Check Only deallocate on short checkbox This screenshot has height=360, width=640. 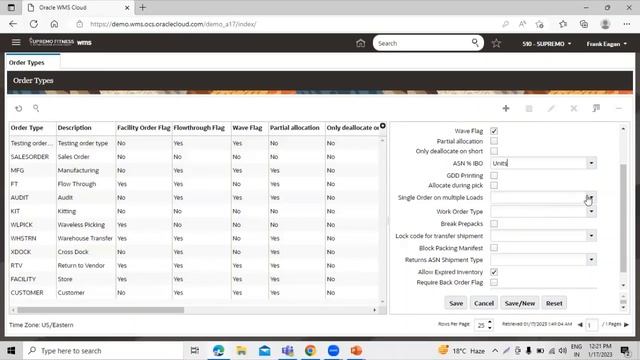(x=494, y=151)
